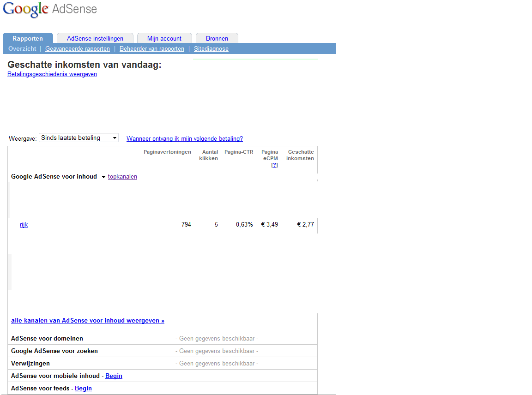
Task: Go to the Bronnen tab
Action: pyautogui.click(x=217, y=38)
